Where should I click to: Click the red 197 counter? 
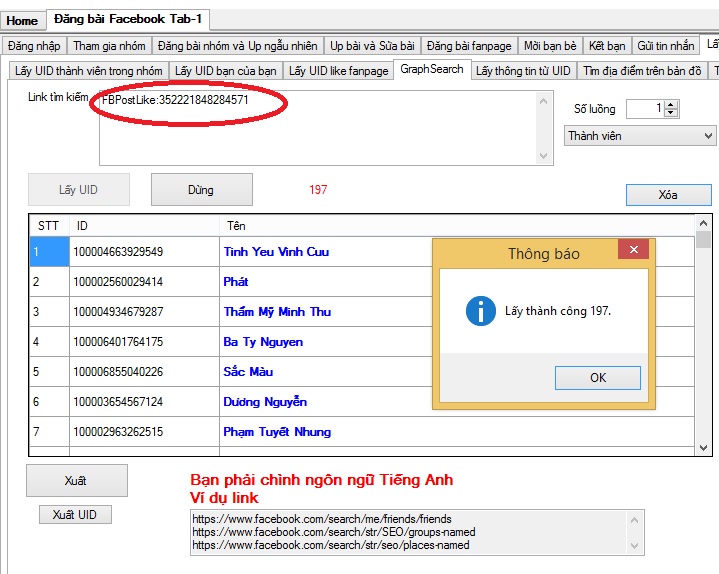coord(318,190)
